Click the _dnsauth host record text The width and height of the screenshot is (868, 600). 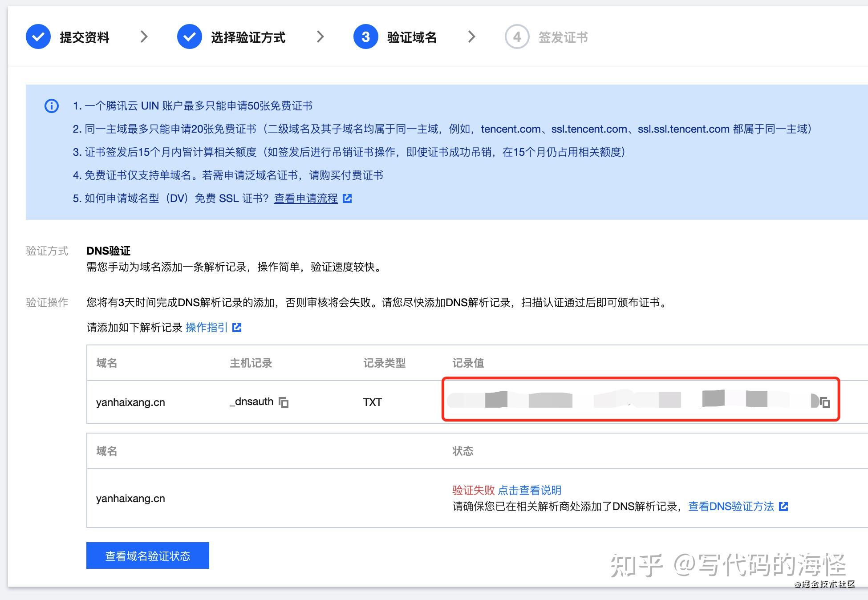251,401
